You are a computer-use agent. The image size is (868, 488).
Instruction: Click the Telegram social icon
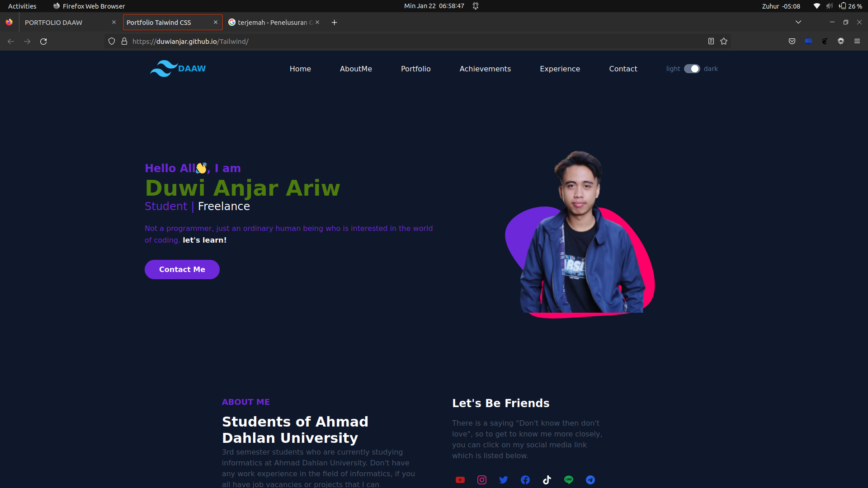(590, 480)
